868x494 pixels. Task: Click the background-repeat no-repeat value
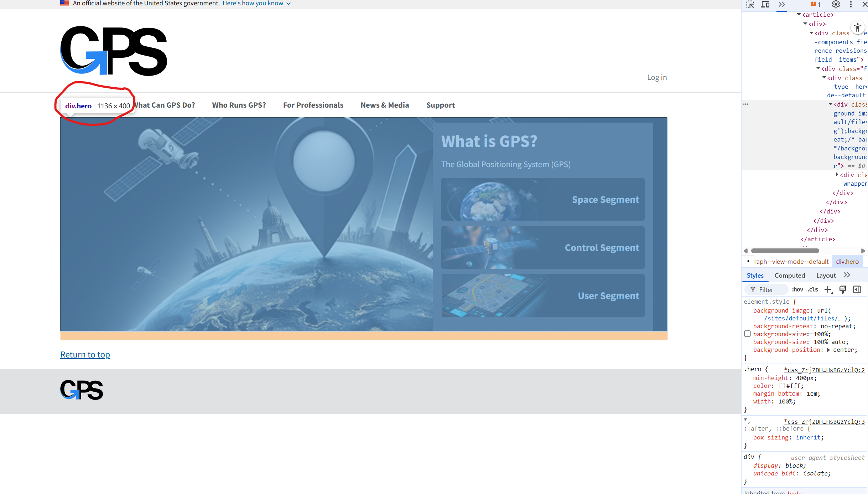(836, 326)
